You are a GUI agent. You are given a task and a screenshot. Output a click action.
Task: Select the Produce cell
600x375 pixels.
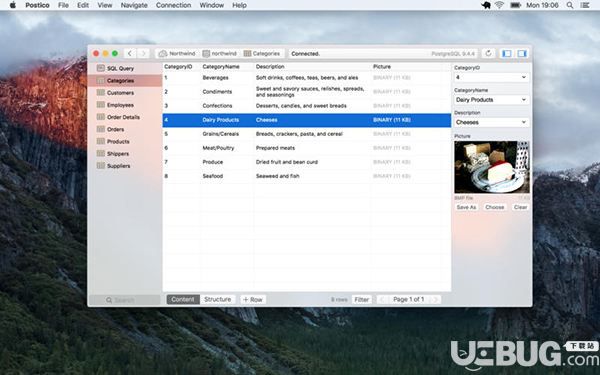(x=213, y=162)
